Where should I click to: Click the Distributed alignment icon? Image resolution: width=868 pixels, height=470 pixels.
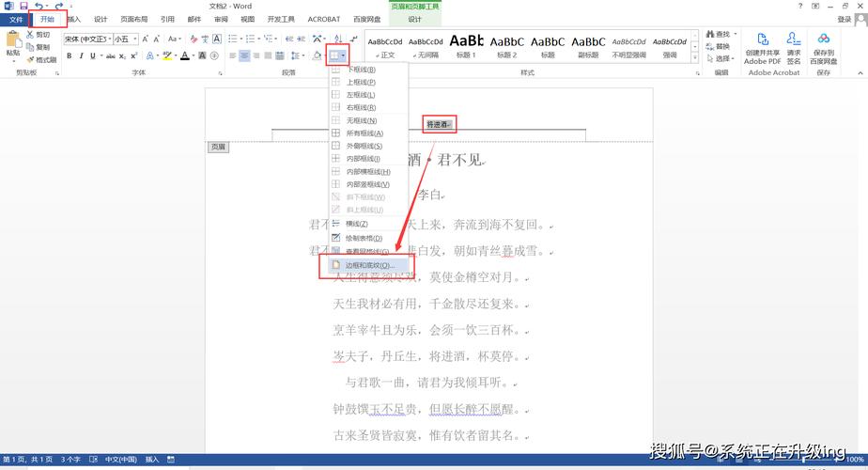click(280, 55)
